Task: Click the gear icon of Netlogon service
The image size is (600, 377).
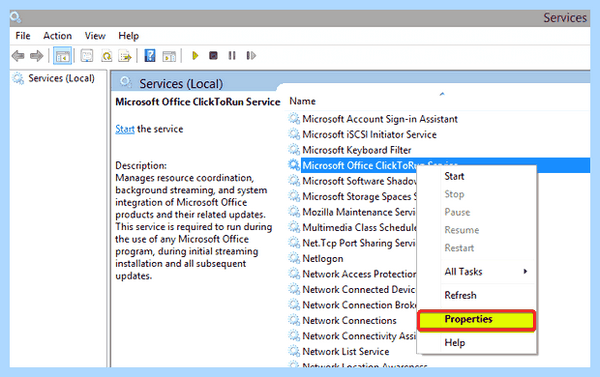Action: coord(294,258)
